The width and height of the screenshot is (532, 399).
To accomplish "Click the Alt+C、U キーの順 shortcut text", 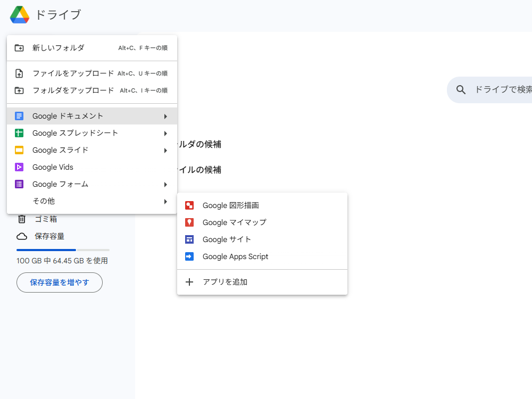I will [x=143, y=73].
